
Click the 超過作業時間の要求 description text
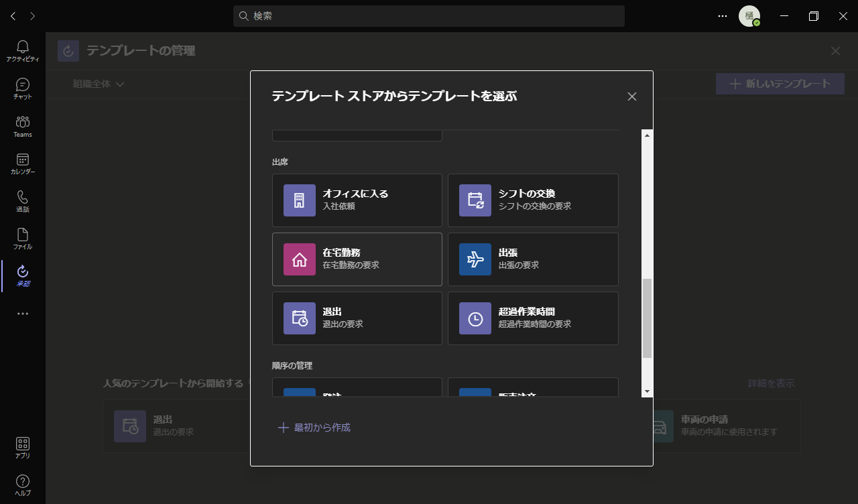(535, 324)
